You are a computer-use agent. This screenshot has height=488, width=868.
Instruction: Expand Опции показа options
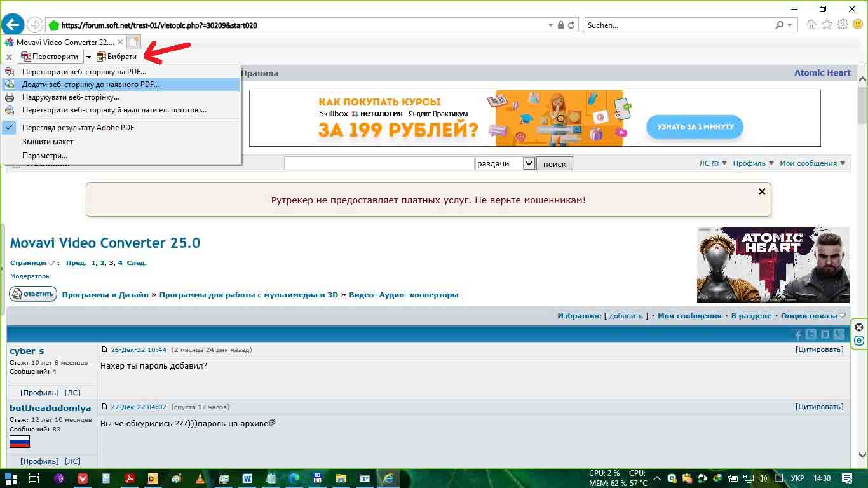[x=813, y=316]
